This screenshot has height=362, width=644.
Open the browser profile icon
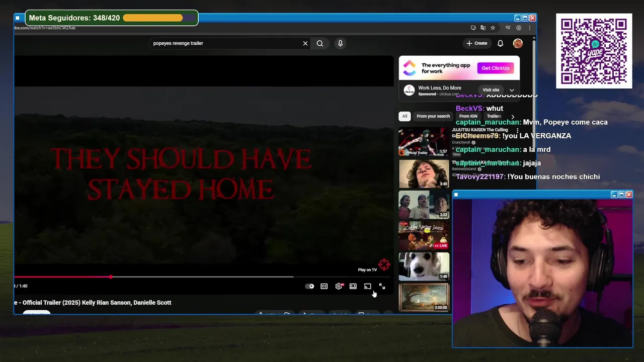[519, 28]
